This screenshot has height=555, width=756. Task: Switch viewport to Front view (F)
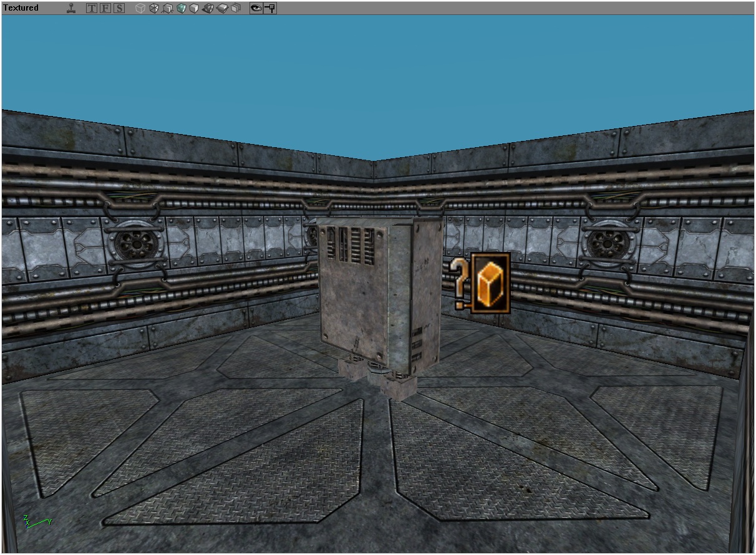[105, 9]
